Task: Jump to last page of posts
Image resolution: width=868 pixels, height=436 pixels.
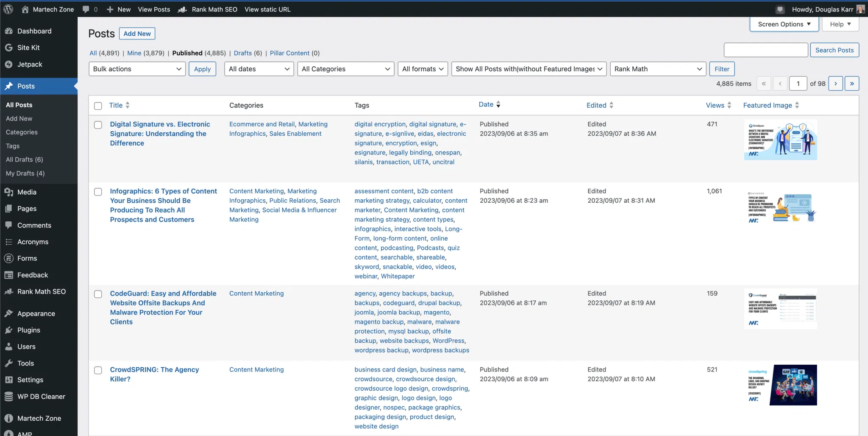Action: coord(852,84)
